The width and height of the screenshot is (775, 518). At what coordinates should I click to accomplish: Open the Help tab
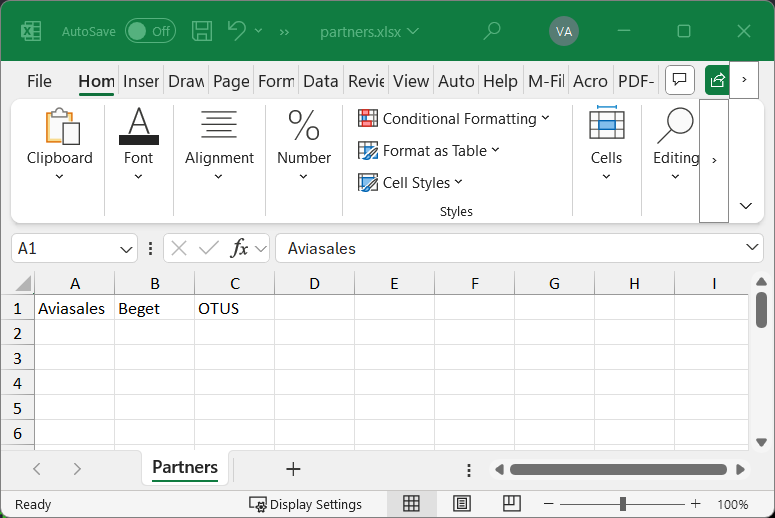[x=500, y=81]
